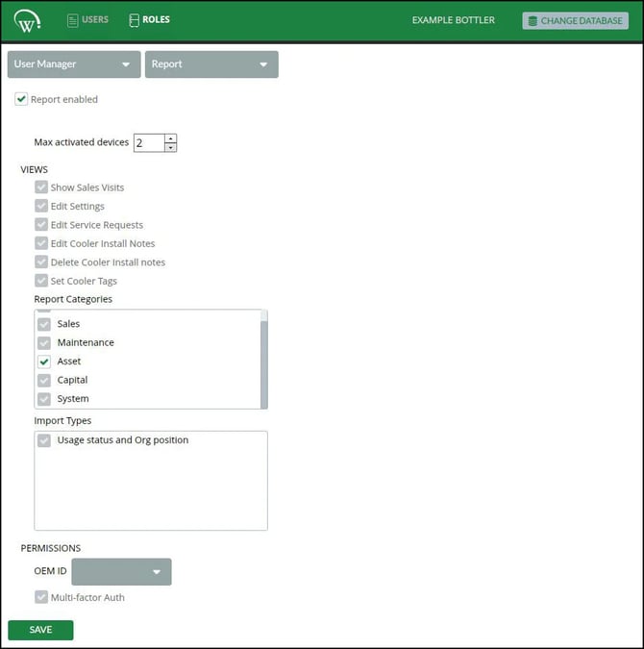The width and height of the screenshot is (644, 649).
Task: Click the Users list icon
Action: coord(72,20)
